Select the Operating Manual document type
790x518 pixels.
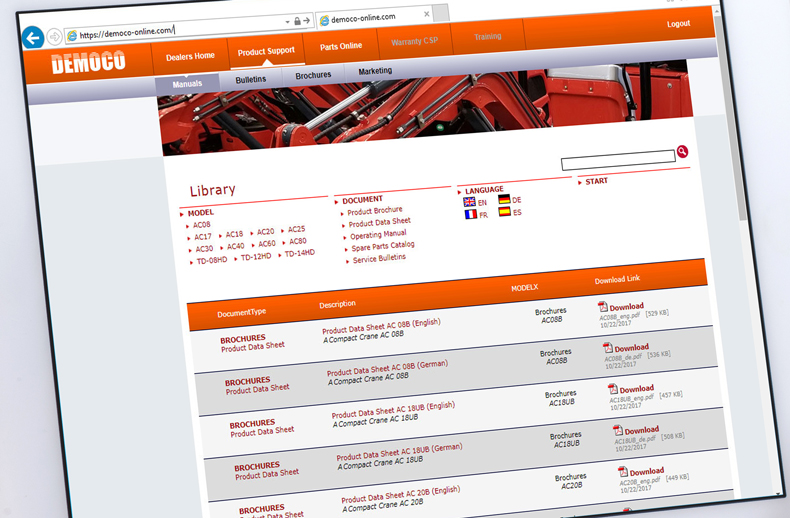(378, 234)
